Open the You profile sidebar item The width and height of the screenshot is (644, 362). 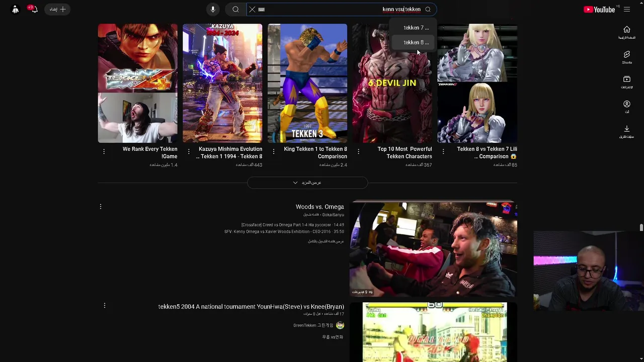(x=627, y=107)
